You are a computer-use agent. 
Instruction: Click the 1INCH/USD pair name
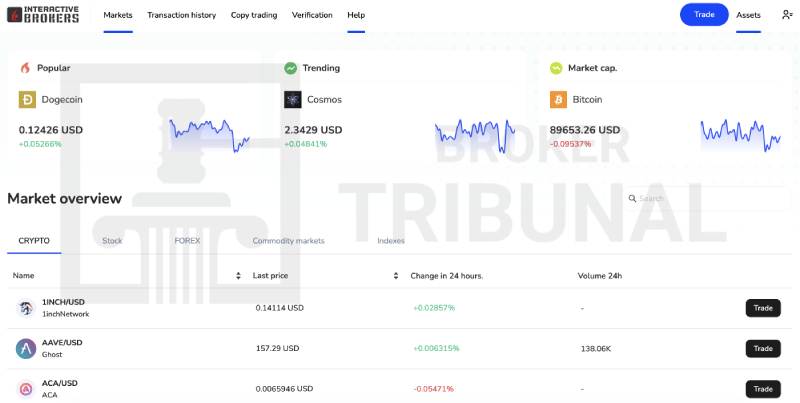point(63,302)
